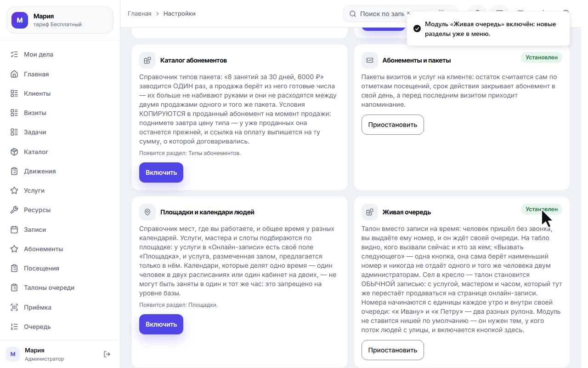The width and height of the screenshot is (588, 368).
Task: Pause the Абонементы и пакеты module
Action: click(393, 125)
